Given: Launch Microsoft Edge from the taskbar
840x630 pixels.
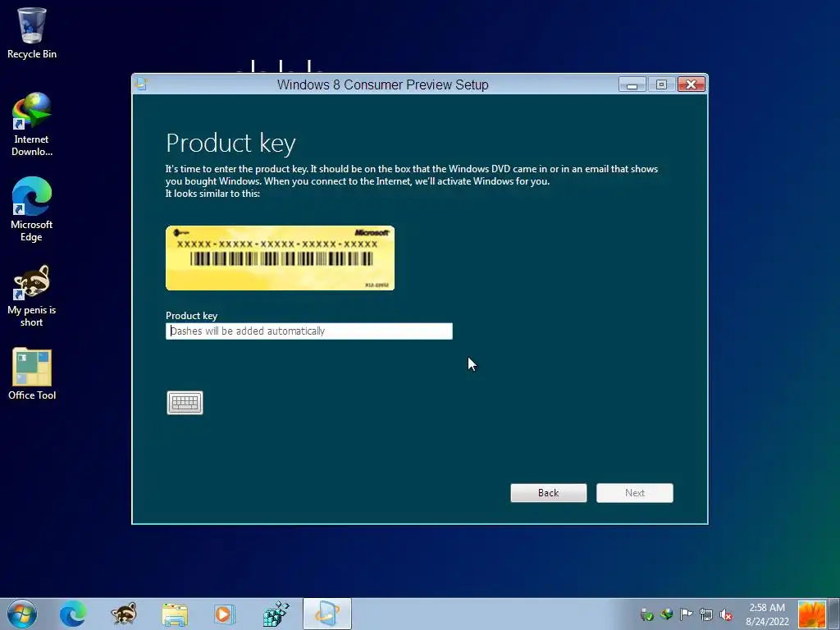Looking at the screenshot, I should pos(72,614).
